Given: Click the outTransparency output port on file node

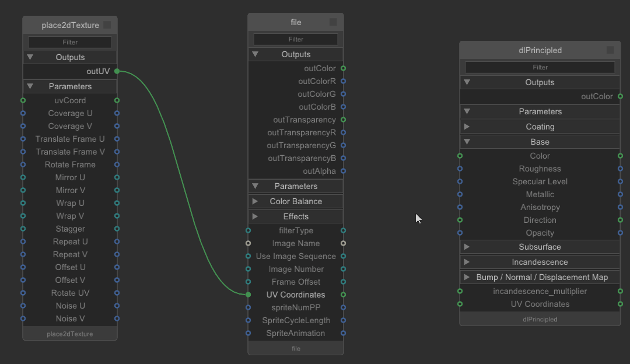Looking at the screenshot, I should coord(342,120).
